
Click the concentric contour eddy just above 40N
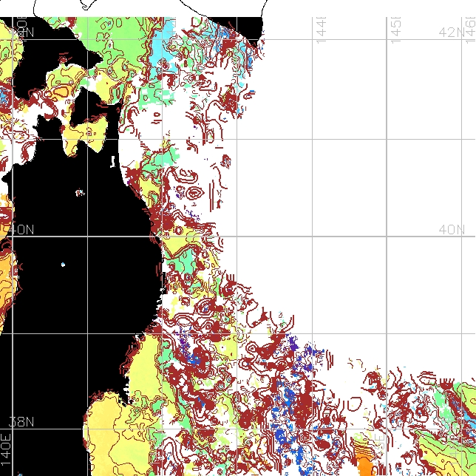pyautogui.click(x=194, y=194)
